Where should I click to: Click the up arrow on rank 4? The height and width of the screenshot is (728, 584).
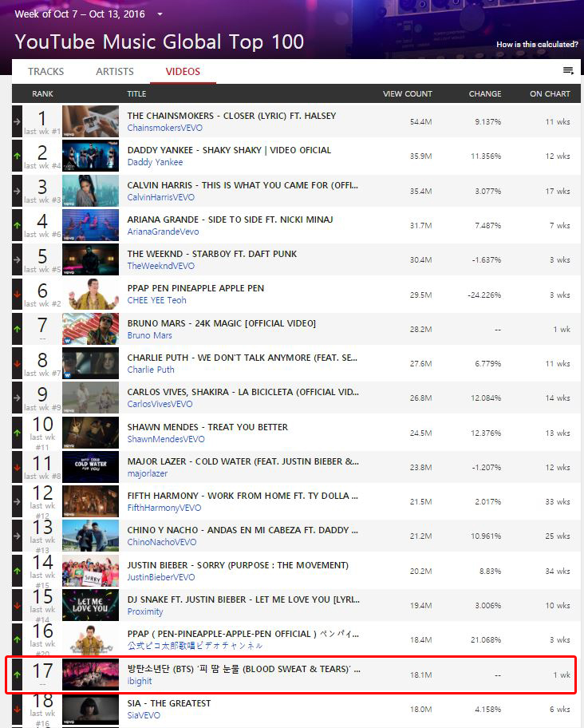tap(18, 225)
